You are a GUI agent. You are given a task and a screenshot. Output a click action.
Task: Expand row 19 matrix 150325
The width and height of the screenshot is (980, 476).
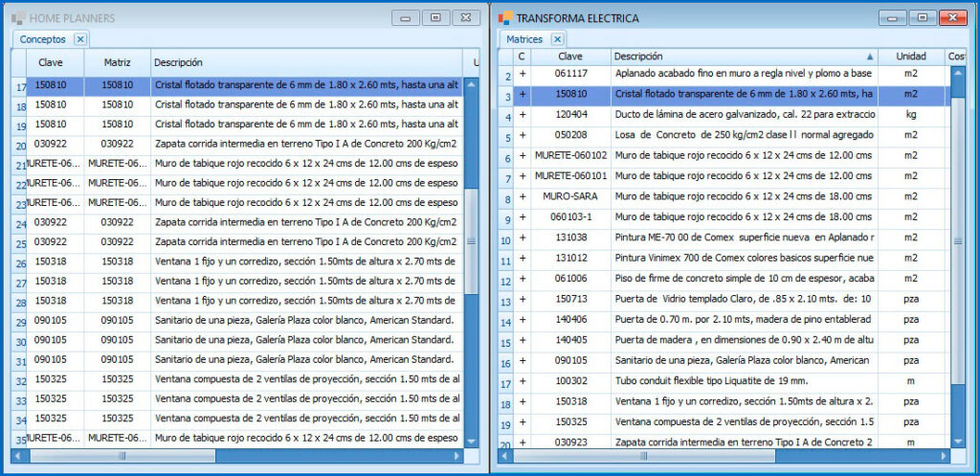tap(522, 421)
